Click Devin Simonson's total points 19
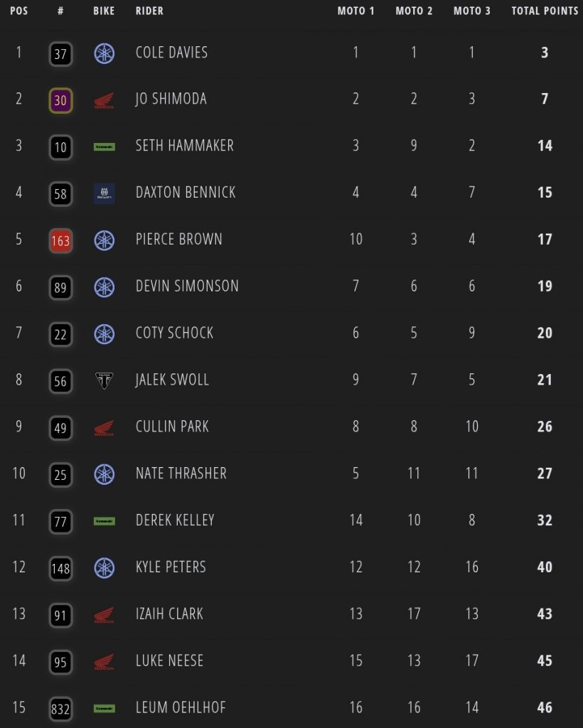Screen dimensions: 583x728 545,287
